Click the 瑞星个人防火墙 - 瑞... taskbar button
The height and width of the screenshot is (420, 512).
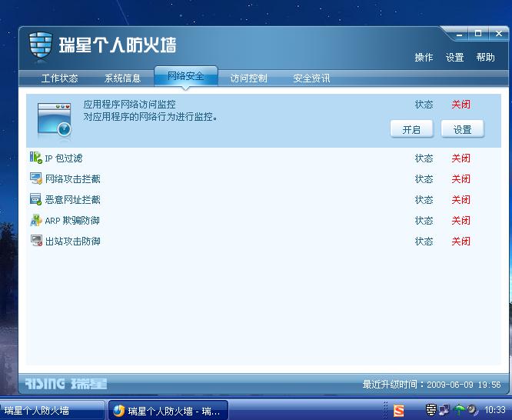point(168,411)
